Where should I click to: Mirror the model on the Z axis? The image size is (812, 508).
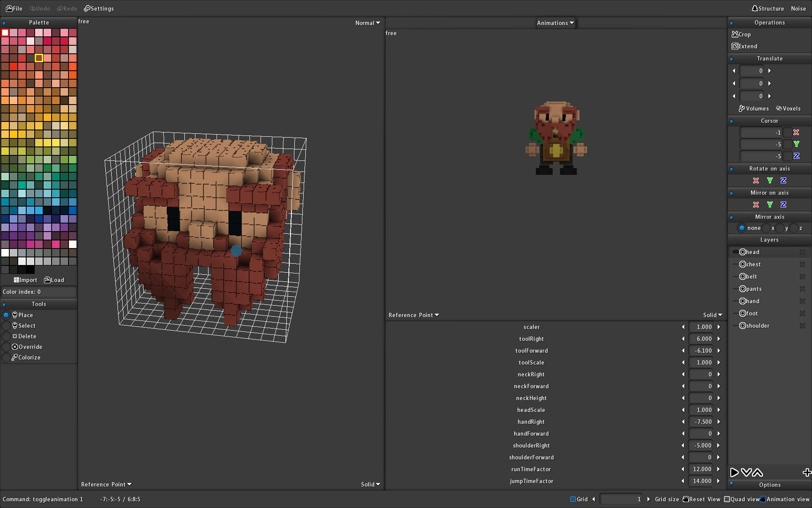pos(783,204)
